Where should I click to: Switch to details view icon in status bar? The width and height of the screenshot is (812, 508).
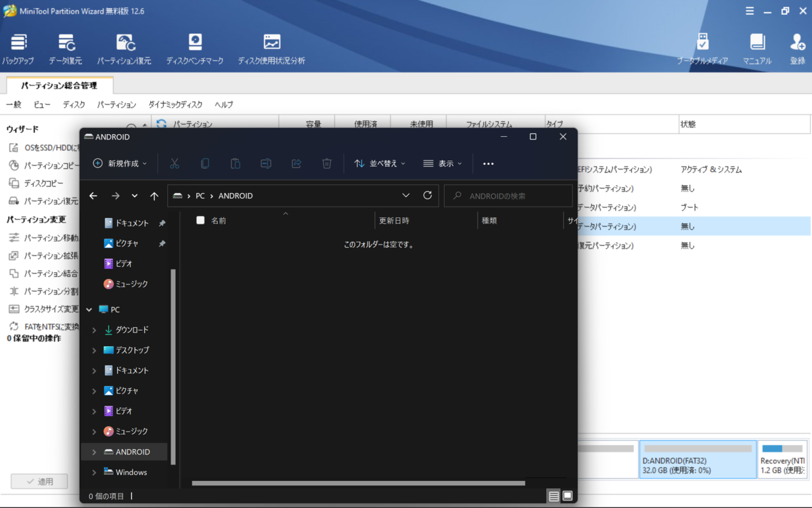[554, 496]
